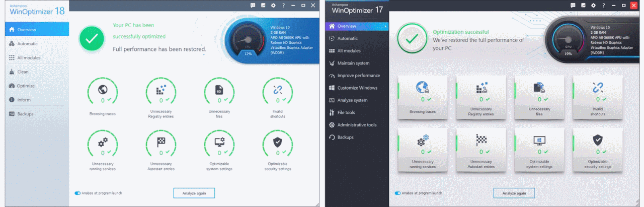Viewport: 644px width, 207px height.
Task: Open Administrative tools in WinOptimizer 17
Action: pyautogui.click(x=357, y=125)
